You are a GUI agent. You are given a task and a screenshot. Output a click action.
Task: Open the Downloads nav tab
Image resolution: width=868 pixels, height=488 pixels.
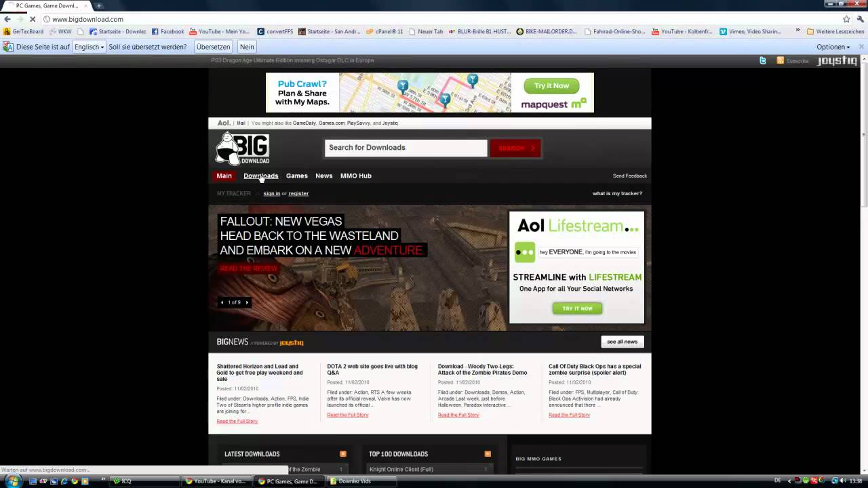260,176
